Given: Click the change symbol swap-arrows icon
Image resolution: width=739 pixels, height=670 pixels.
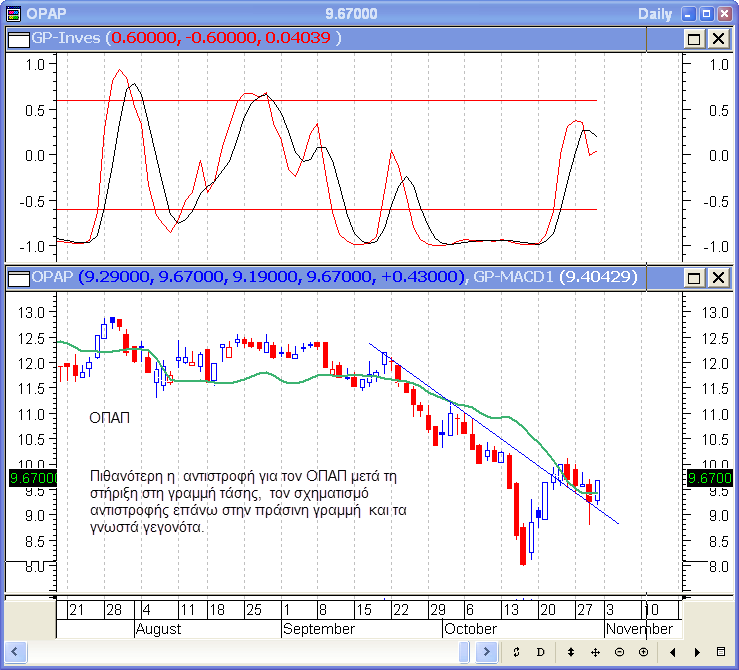Looking at the screenshot, I should point(516,651).
